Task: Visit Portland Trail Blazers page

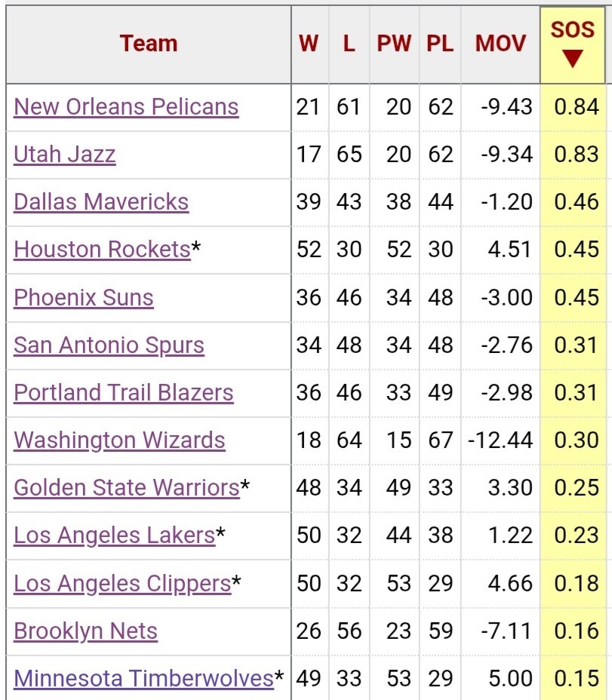Action: pos(124,393)
